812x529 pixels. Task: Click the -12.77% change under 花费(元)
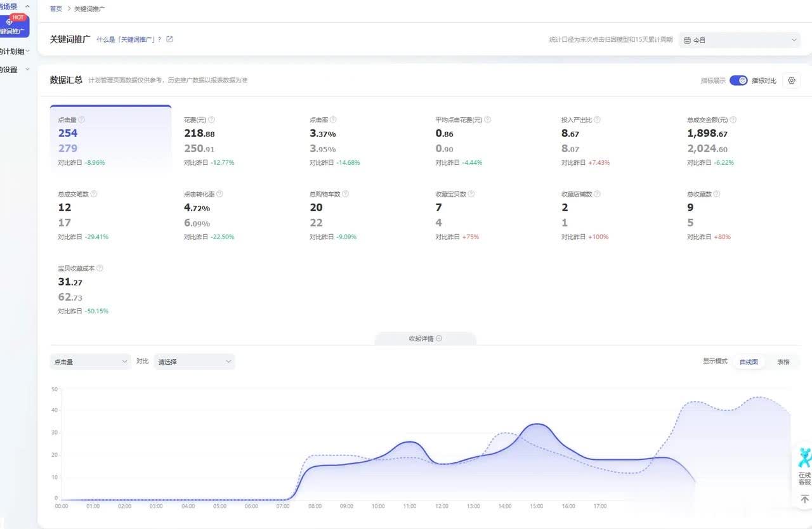(x=222, y=162)
